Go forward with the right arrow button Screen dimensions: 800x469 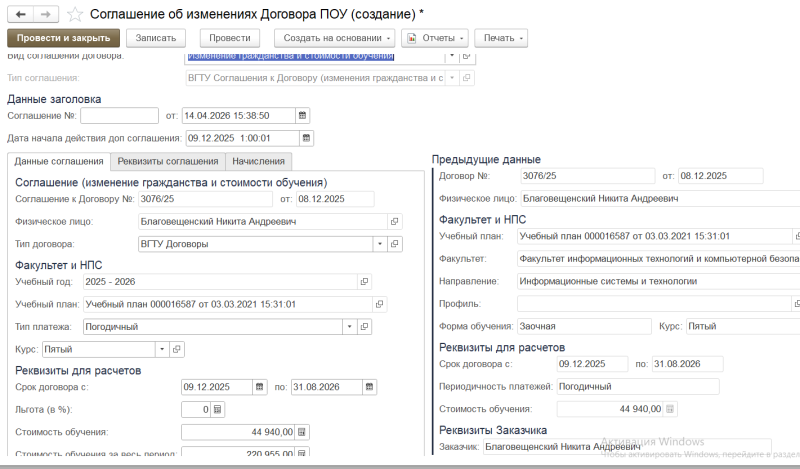click(x=46, y=14)
